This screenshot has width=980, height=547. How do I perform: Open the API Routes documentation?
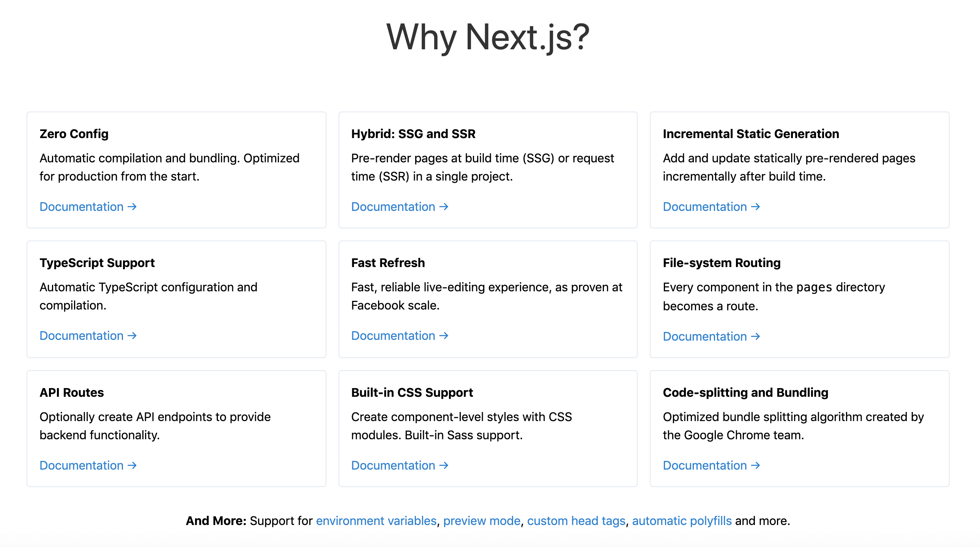point(81,465)
